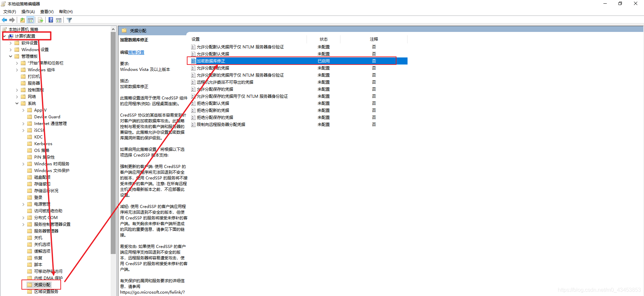Open Help via blue question mark icon
This screenshot has width=644, height=296.
pyautogui.click(x=51, y=20)
